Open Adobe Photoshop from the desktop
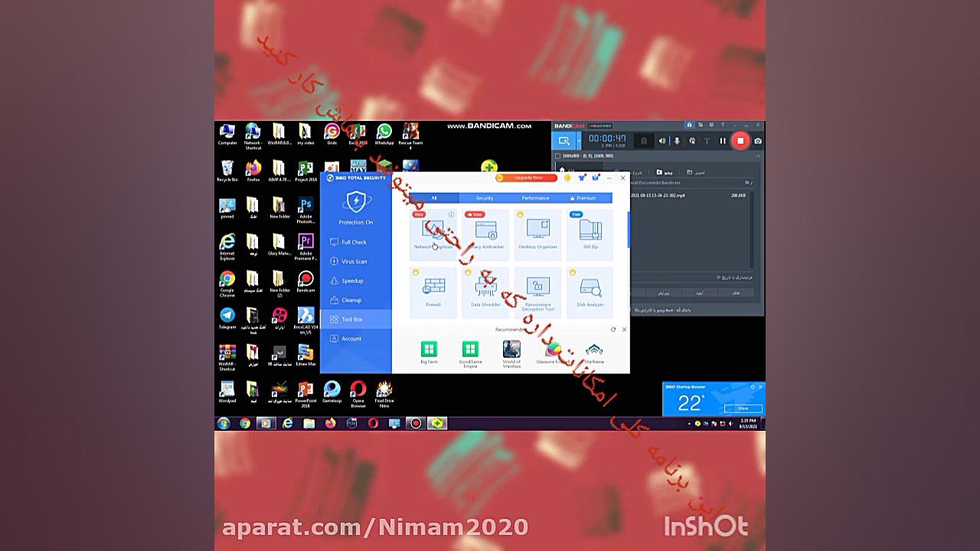980x551 pixels. 305,207
